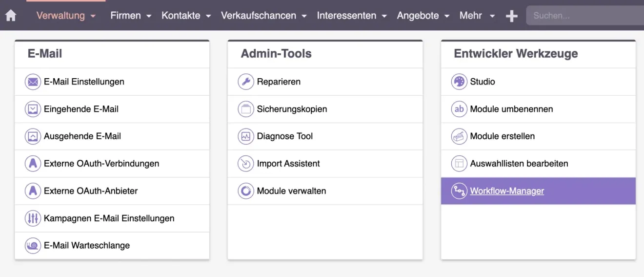Click the Reparieren wrench icon
This screenshot has height=277, width=644.
(x=246, y=82)
